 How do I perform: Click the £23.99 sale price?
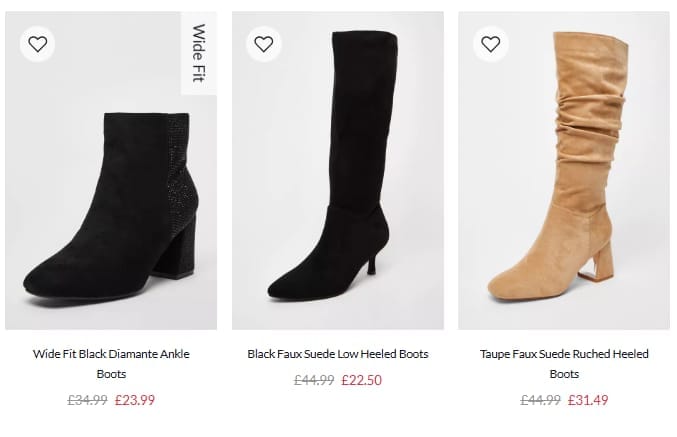pyautogui.click(x=135, y=400)
